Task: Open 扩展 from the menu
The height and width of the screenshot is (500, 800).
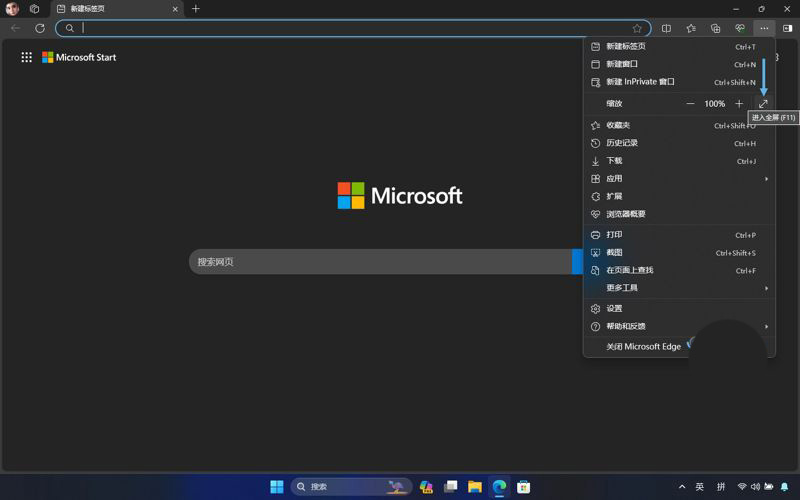Action: (679, 196)
